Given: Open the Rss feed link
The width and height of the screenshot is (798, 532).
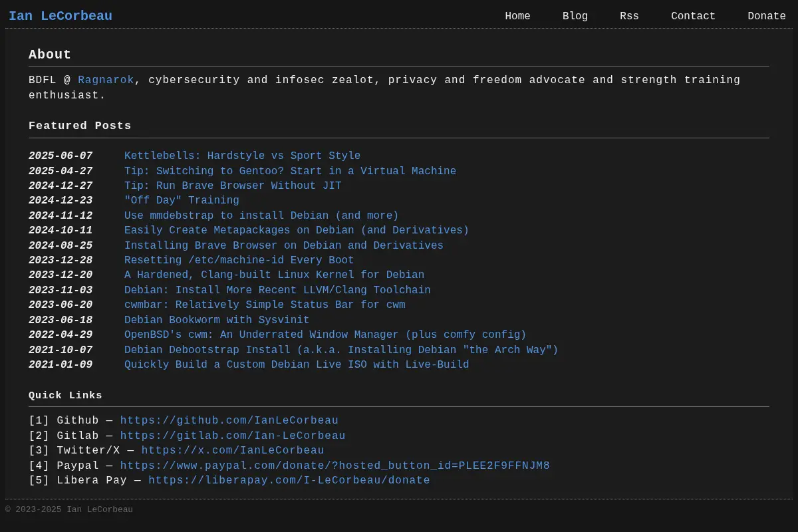Looking at the screenshot, I should pyautogui.click(x=629, y=16).
